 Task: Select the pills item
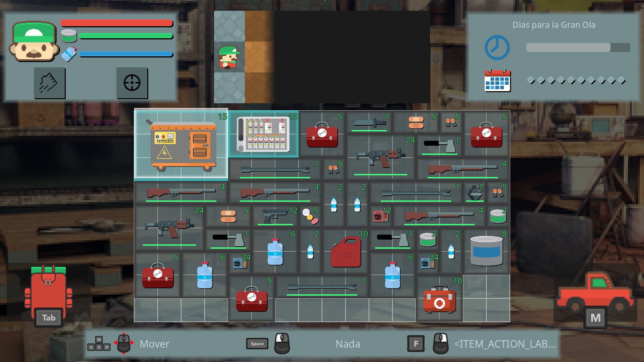[x=309, y=216]
